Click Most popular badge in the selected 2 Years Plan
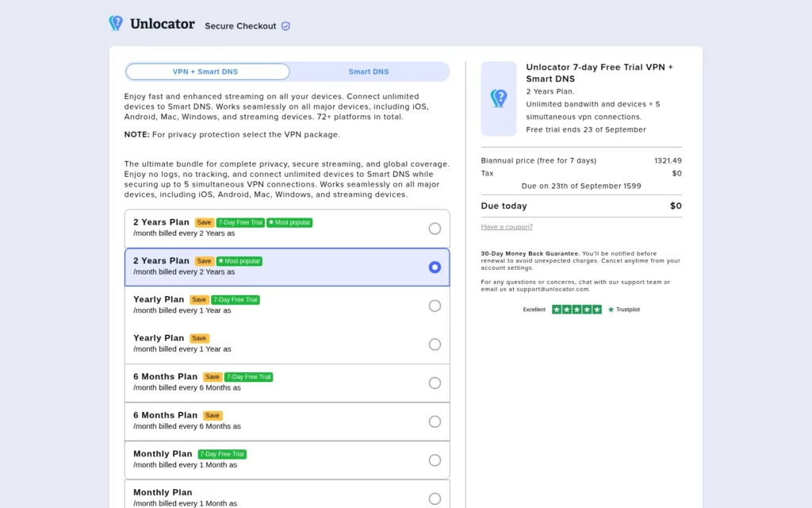This screenshot has width=812, height=508. coord(239,261)
